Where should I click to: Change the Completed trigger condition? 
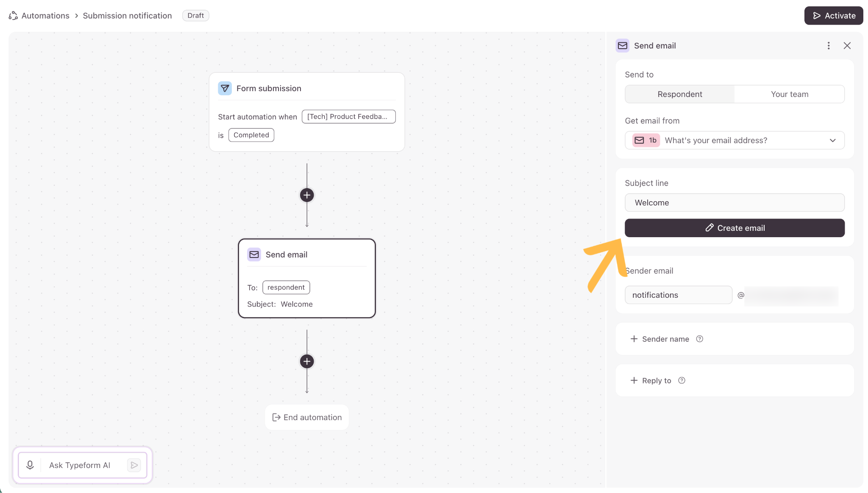251,135
